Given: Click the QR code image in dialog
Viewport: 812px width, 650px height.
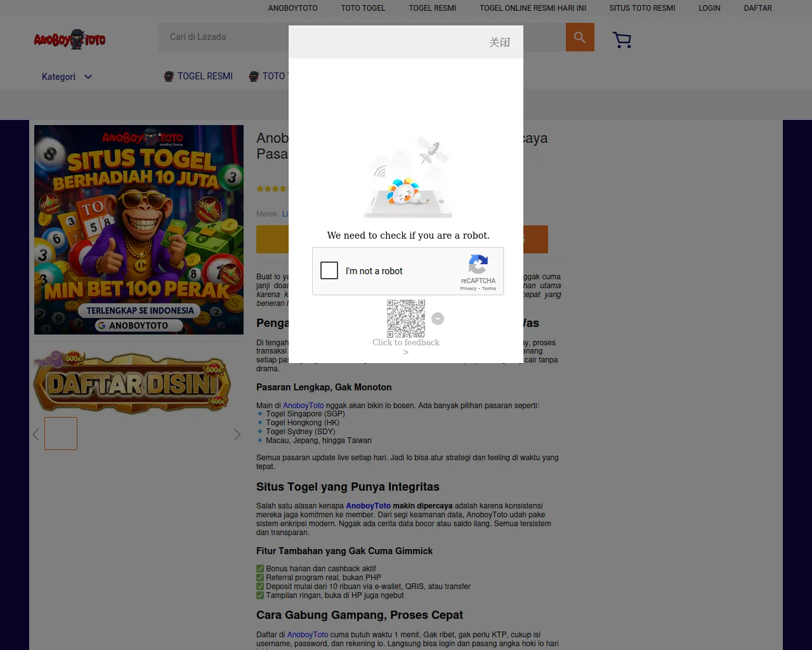Looking at the screenshot, I should (x=406, y=319).
